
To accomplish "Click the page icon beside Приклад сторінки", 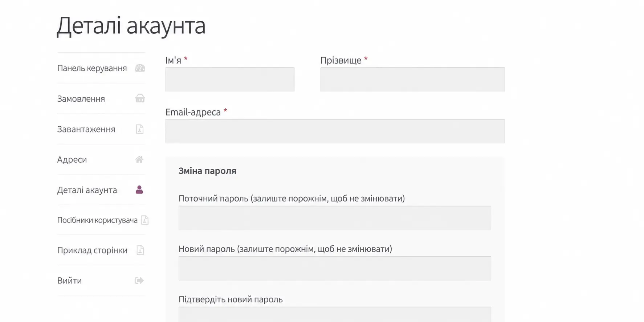I will coord(140,250).
